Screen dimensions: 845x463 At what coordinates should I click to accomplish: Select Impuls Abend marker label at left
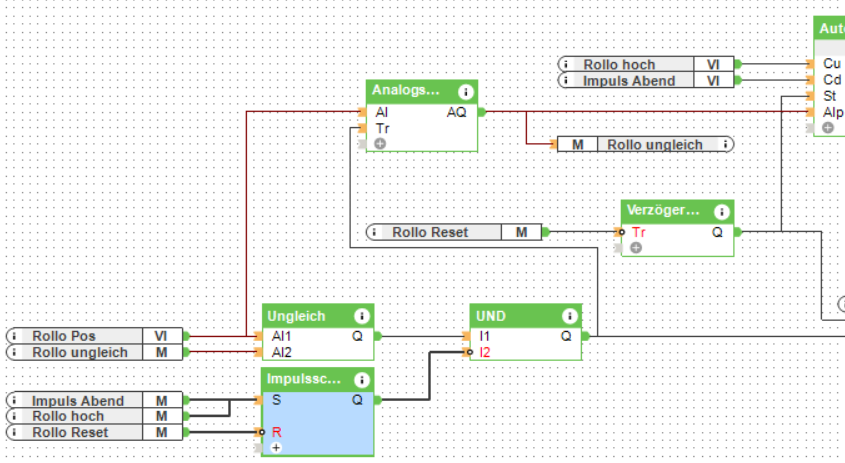pyautogui.click(x=78, y=401)
